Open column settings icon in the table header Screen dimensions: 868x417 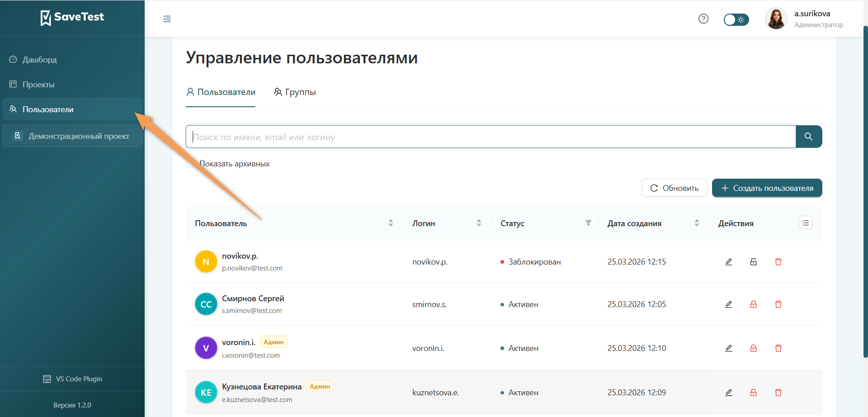click(805, 223)
